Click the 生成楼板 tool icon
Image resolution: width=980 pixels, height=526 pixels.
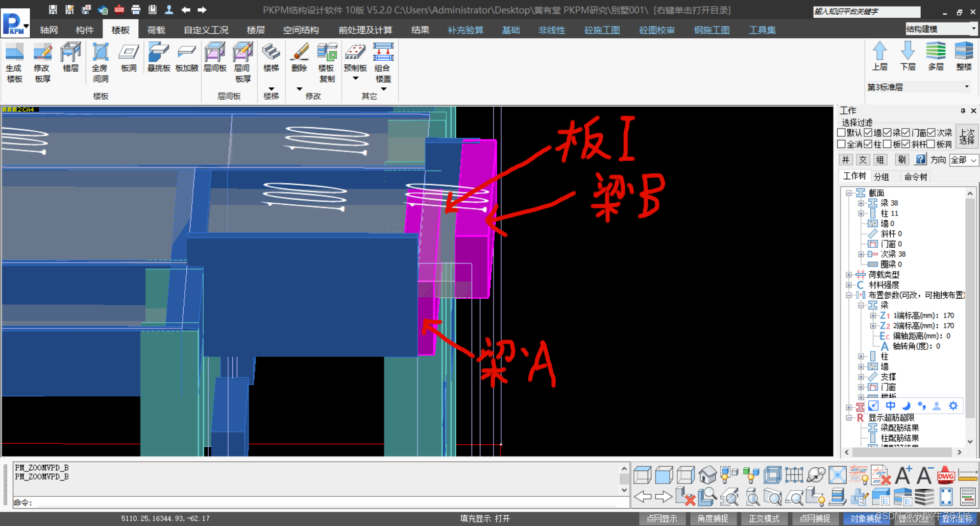click(x=14, y=53)
